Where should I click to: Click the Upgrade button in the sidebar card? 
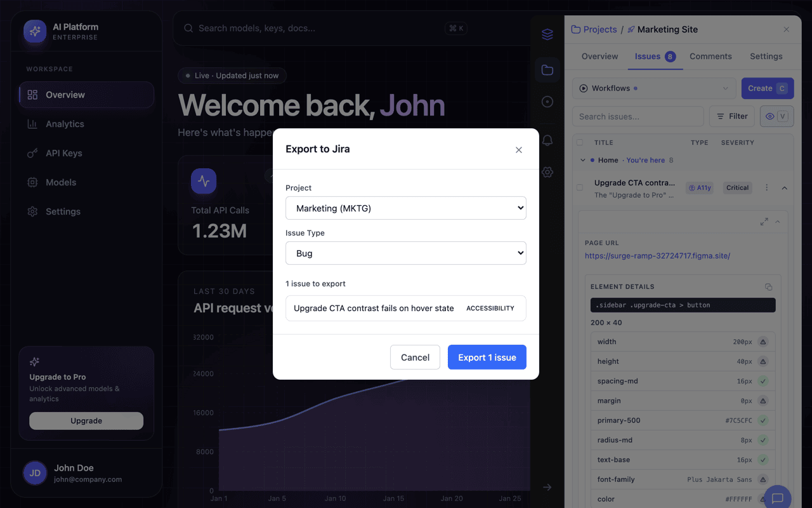pyautogui.click(x=86, y=421)
